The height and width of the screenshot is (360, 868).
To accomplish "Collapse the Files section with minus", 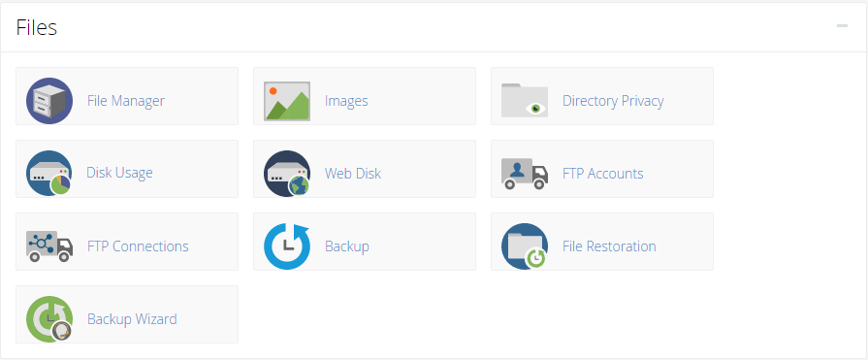I will click(842, 26).
